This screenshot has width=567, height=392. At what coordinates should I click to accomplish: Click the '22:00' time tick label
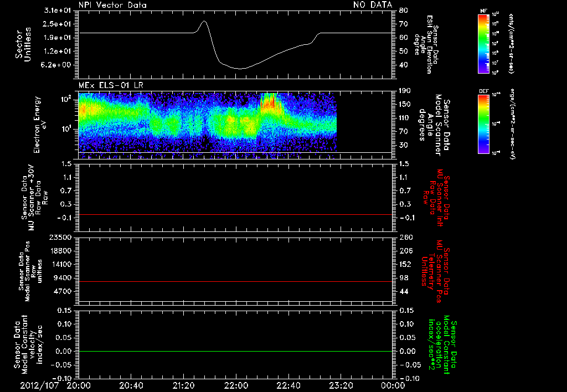(x=236, y=385)
